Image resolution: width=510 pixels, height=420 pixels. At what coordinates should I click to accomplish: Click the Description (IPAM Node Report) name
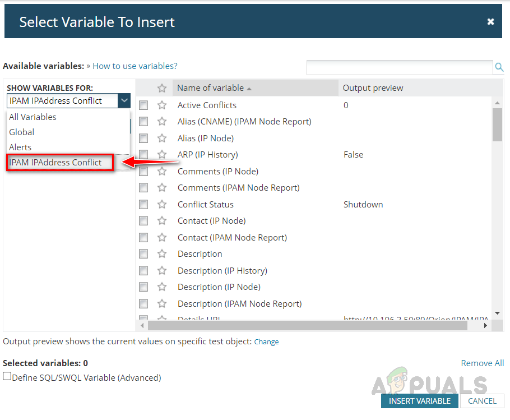tap(240, 303)
